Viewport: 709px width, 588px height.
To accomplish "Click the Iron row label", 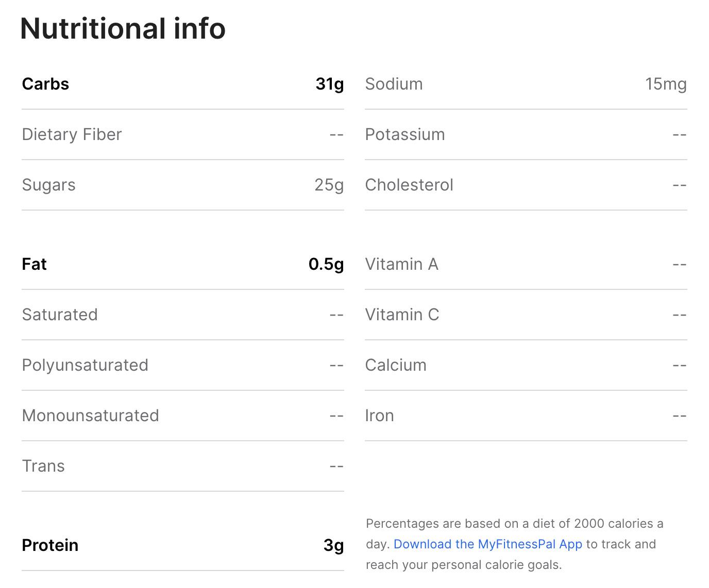I will pyautogui.click(x=379, y=416).
